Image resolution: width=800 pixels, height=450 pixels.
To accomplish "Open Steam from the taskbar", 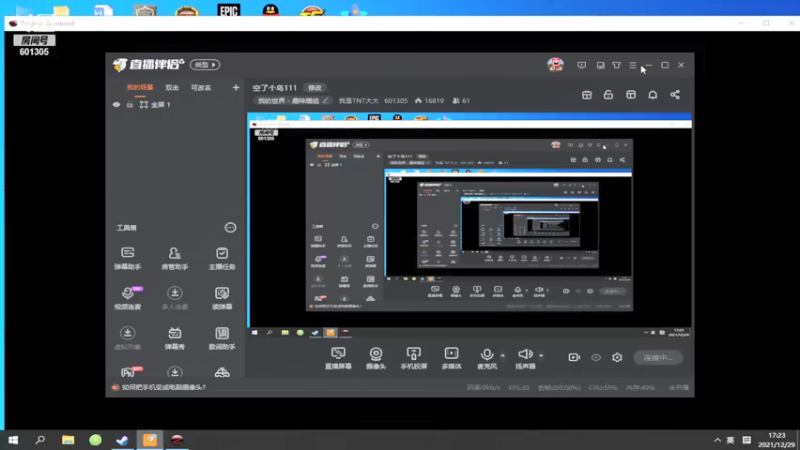I will [122, 440].
